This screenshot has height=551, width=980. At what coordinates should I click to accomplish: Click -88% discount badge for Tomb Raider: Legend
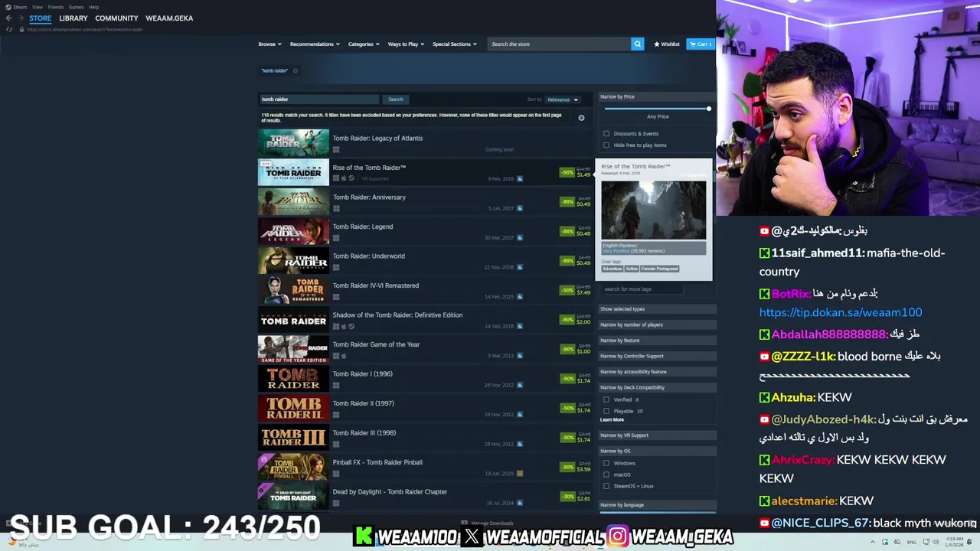(567, 231)
